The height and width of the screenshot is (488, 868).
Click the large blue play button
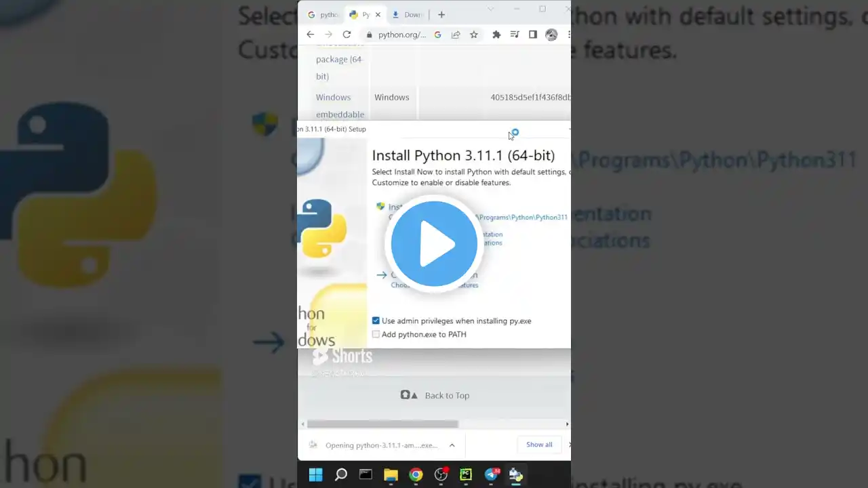tap(434, 244)
